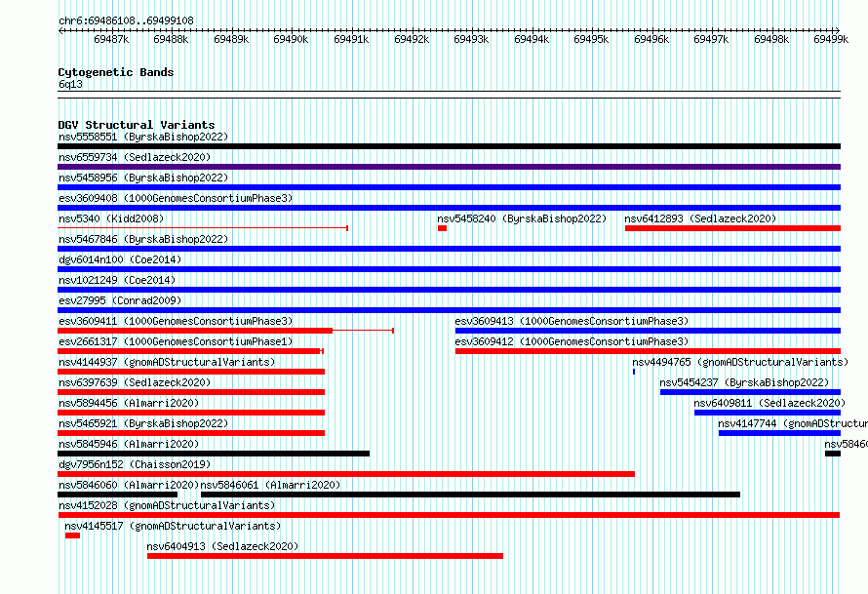Click the nsv4144937 (gnomADStructuralVariants) label
This screenshot has height=594, width=868.
(x=167, y=362)
